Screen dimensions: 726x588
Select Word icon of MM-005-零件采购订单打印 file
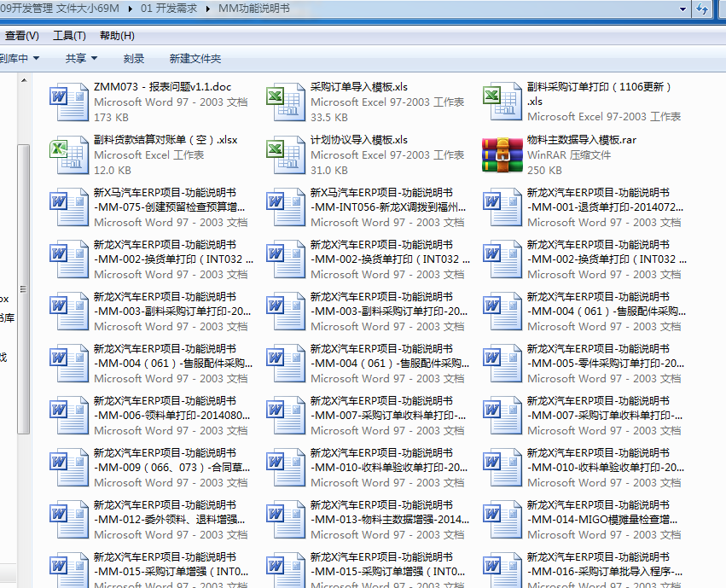(x=502, y=364)
